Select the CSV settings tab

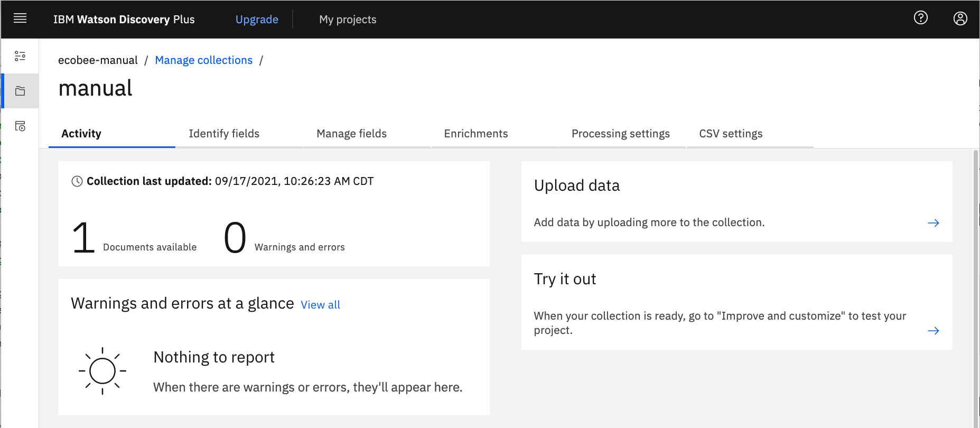coord(750,134)
